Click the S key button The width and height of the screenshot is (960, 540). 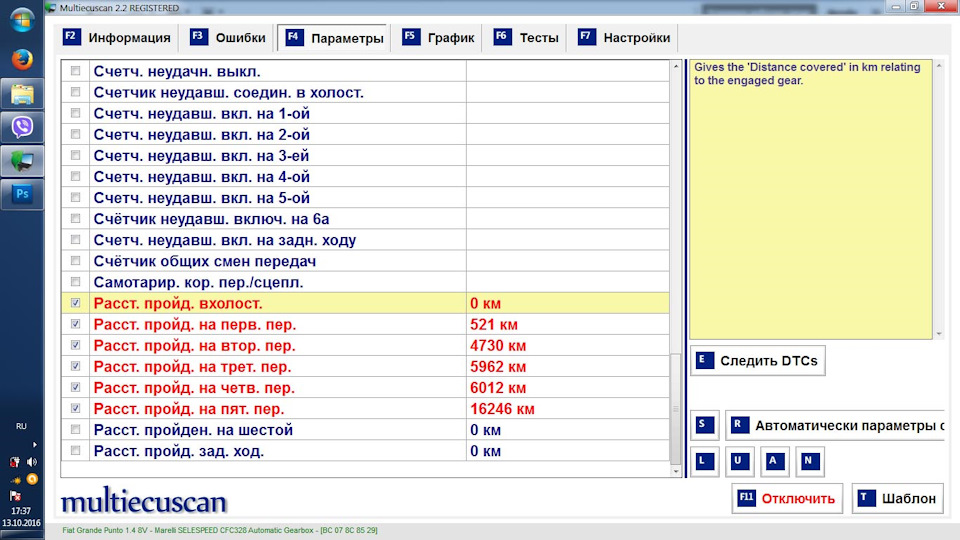705,426
